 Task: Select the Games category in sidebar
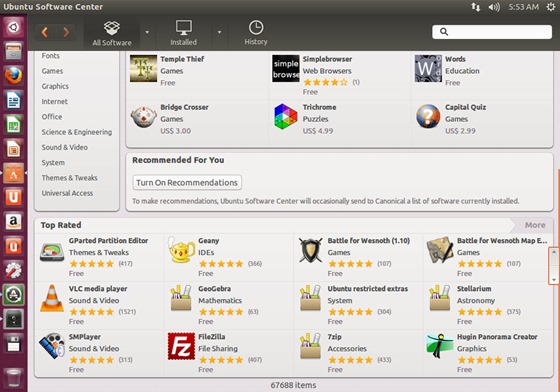pos(52,71)
